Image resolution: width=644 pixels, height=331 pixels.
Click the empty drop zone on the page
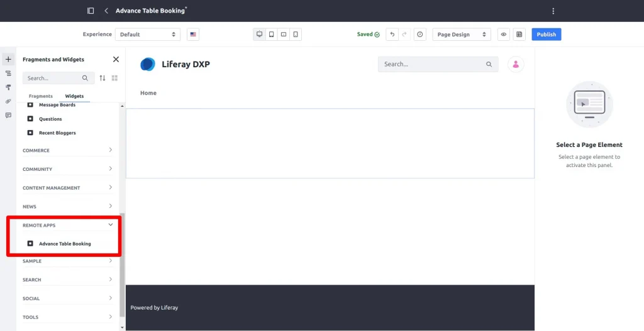pos(330,144)
